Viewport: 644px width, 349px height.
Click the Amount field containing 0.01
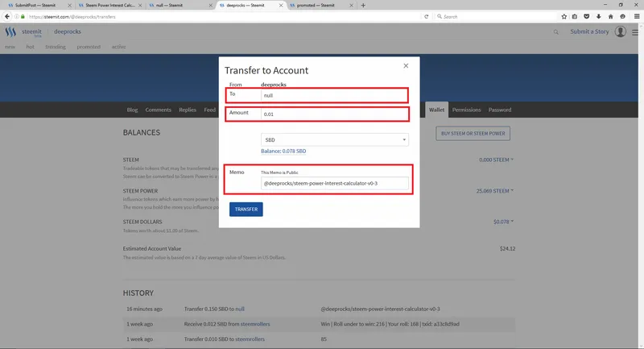coord(334,114)
